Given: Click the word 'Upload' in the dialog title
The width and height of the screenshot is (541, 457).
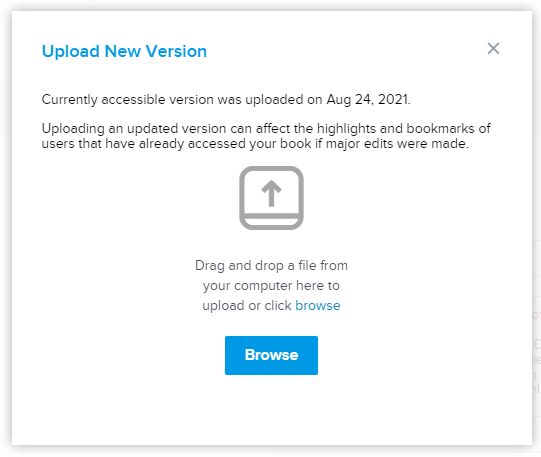Looking at the screenshot, I should click(71, 52).
